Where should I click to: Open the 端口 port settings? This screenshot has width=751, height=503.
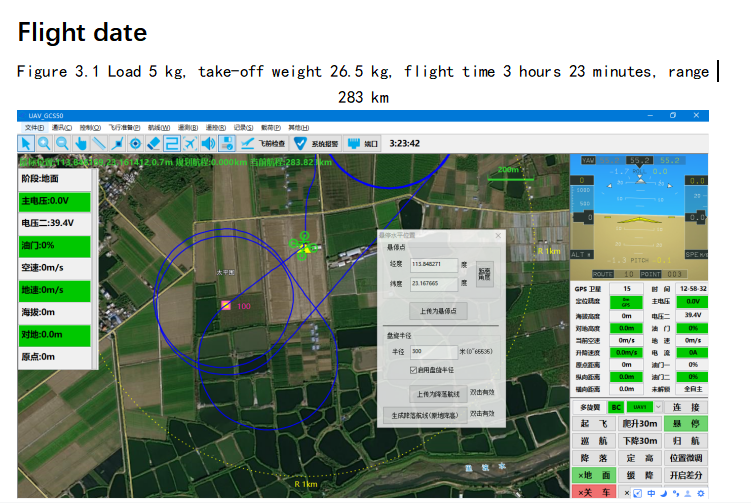coord(363,144)
